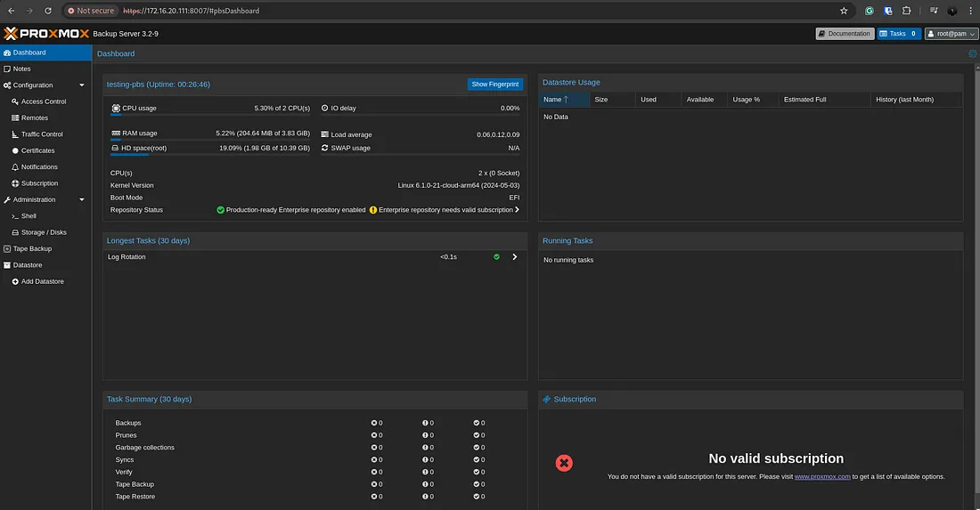
Task: Click the Configuration gears icon
Action: coord(7,85)
